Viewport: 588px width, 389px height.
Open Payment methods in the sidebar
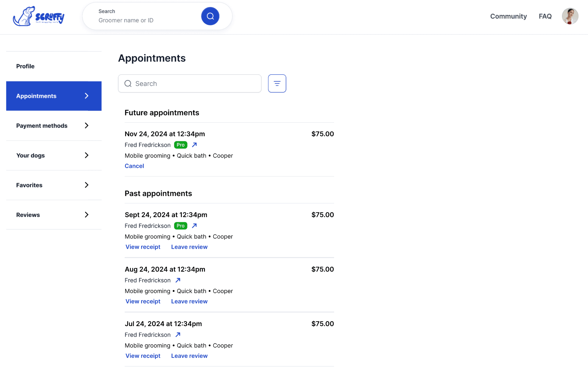pyautogui.click(x=54, y=126)
